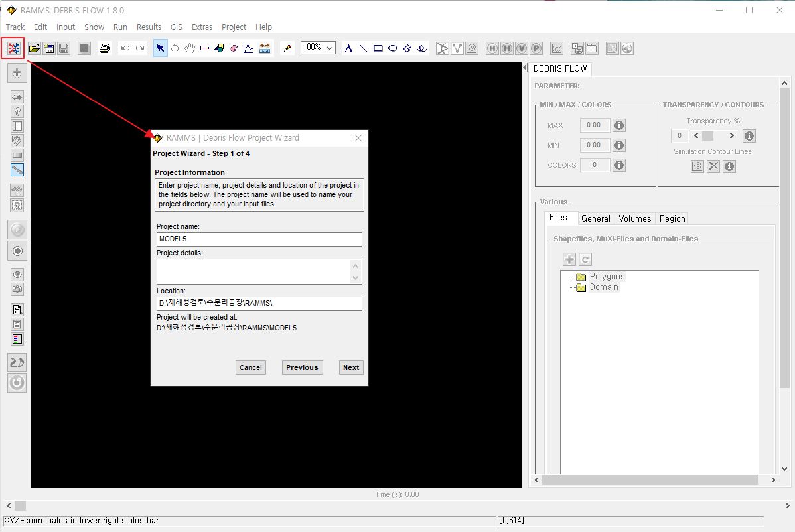Open the Extras menu
The width and height of the screenshot is (795, 532).
point(202,27)
